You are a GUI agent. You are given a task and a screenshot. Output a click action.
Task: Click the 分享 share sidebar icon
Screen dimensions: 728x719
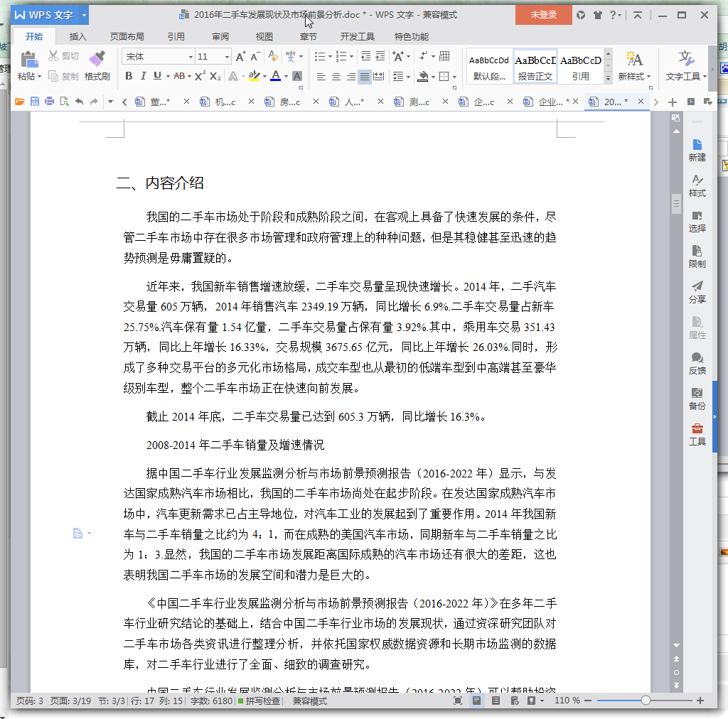pos(697,292)
